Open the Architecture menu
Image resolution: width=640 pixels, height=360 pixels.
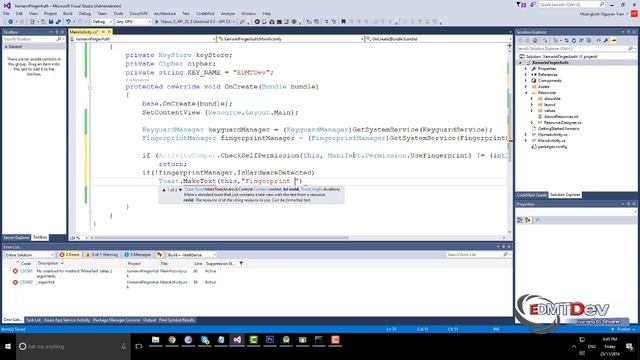coord(165,13)
